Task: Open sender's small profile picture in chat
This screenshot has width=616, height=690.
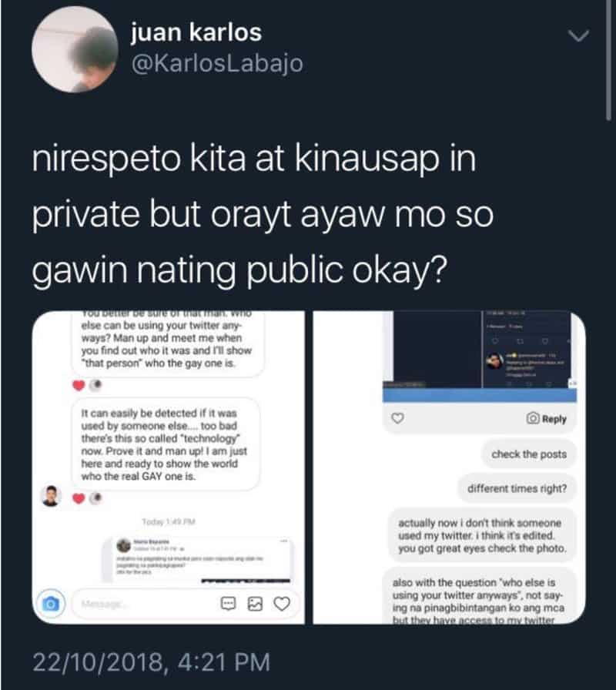Action: (51, 497)
